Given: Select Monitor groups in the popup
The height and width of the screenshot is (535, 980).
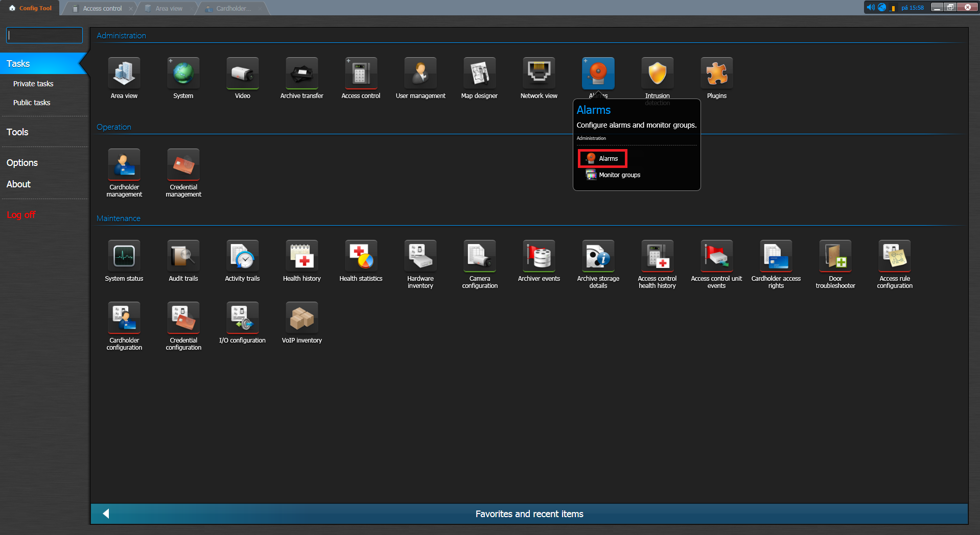Looking at the screenshot, I should (x=619, y=175).
